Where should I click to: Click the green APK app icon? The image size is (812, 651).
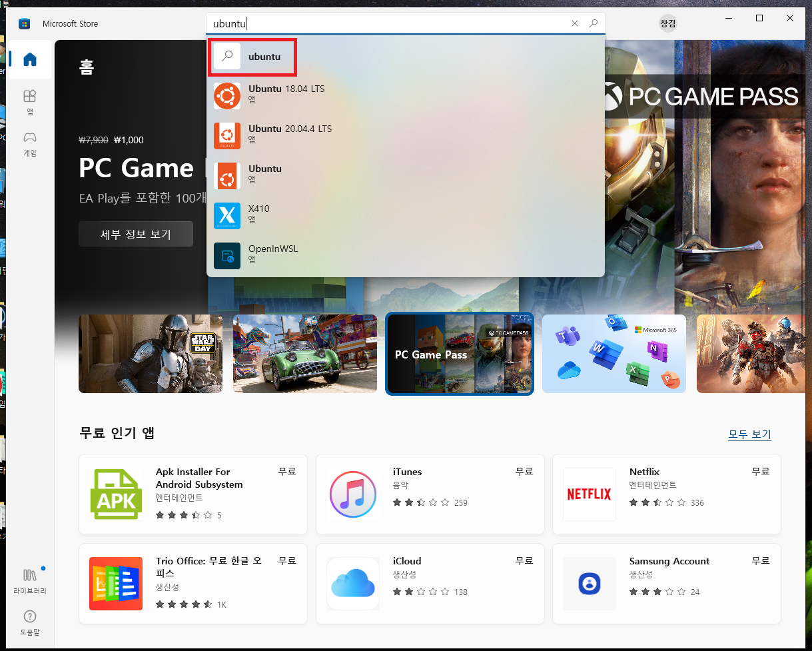click(116, 494)
